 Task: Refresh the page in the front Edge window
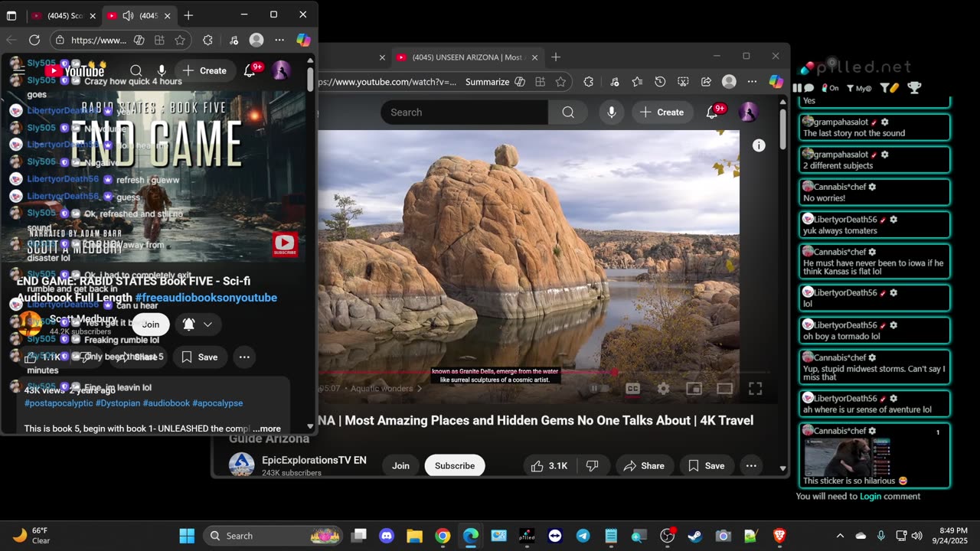[x=34, y=40]
